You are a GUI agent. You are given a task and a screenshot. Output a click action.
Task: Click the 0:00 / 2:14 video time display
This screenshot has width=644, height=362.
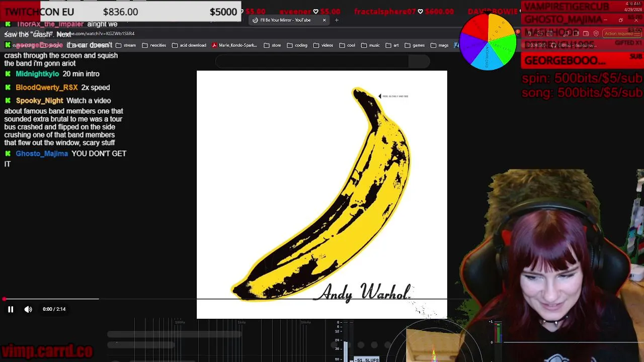[54, 309]
